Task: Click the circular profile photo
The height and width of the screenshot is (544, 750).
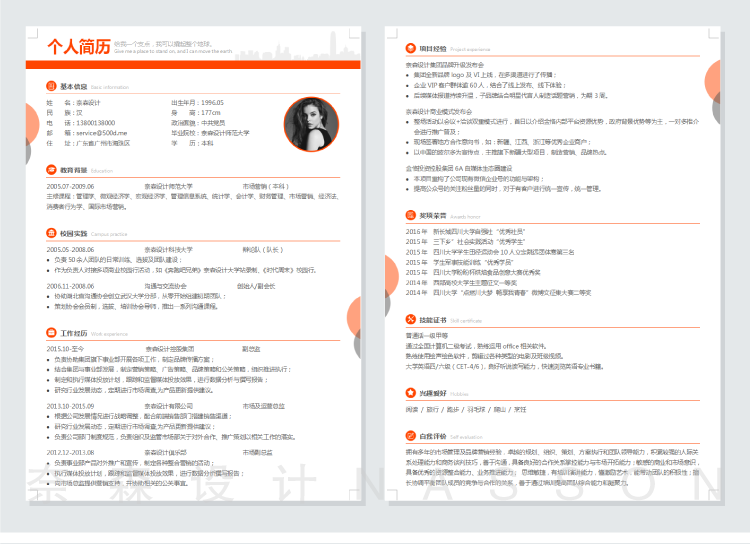Action: pos(311,124)
